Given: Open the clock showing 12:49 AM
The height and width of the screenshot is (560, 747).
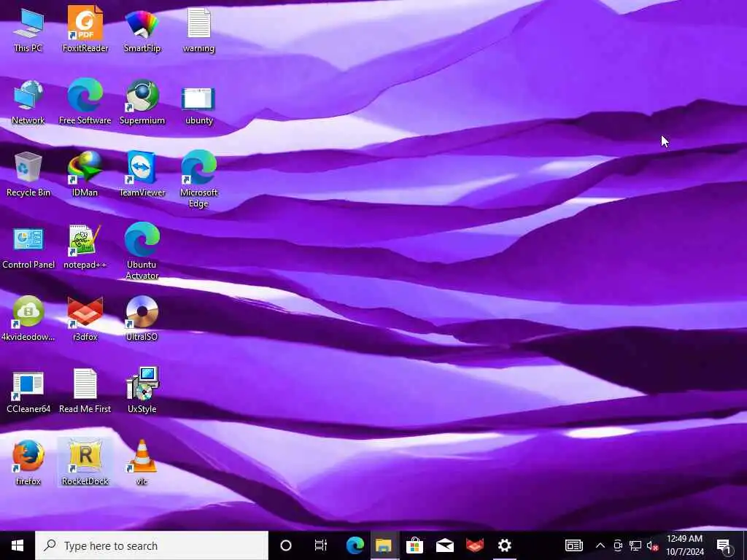Looking at the screenshot, I should pyautogui.click(x=684, y=545).
